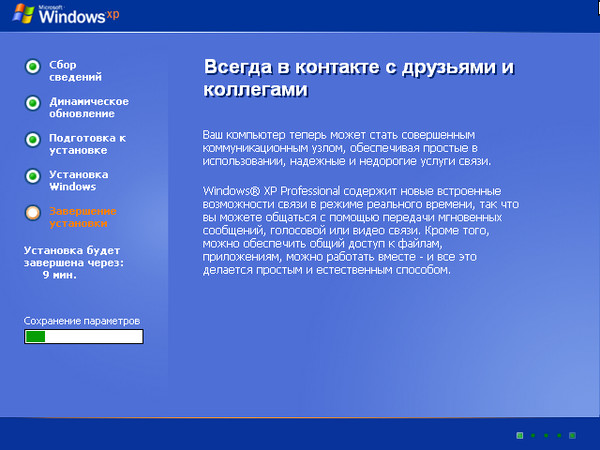This screenshot has height=450, width=600.
Task: Click the green bullet beside Установка Windows
Action: pos(33,176)
